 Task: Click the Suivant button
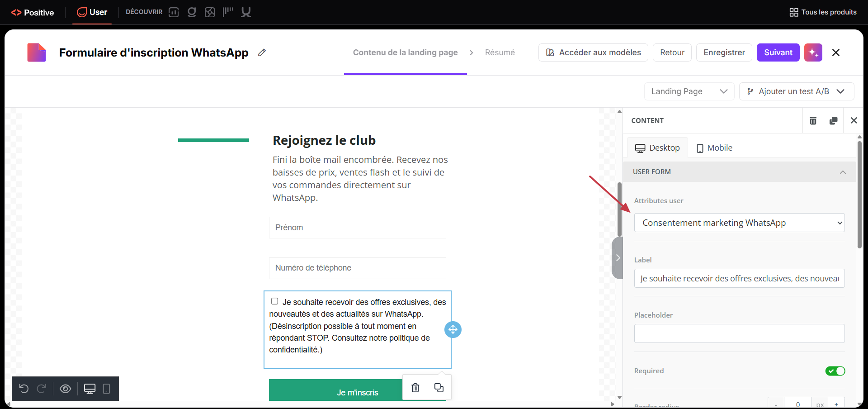tap(778, 52)
